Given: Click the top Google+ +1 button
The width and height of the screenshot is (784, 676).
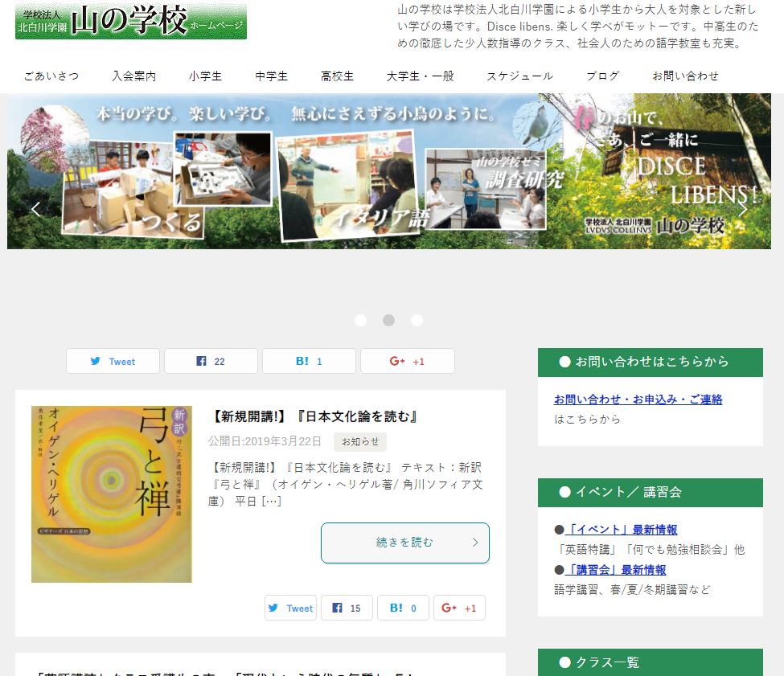Looking at the screenshot, I should point(408,361).
